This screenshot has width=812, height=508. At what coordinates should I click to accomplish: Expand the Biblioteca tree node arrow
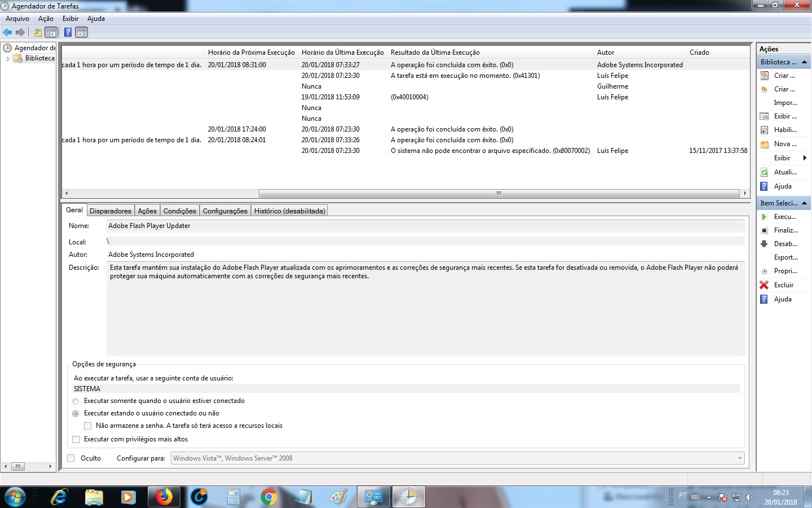8,59
